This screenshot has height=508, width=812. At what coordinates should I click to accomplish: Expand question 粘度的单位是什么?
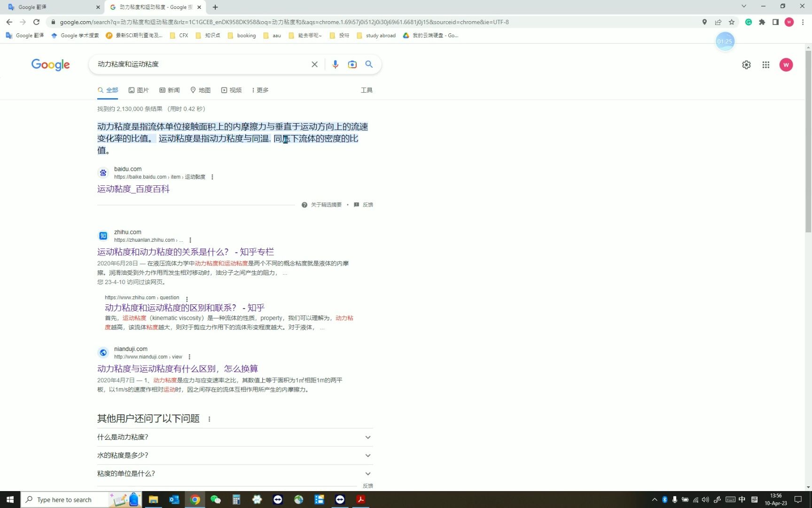pyautogui.click(x=235, y=474)
